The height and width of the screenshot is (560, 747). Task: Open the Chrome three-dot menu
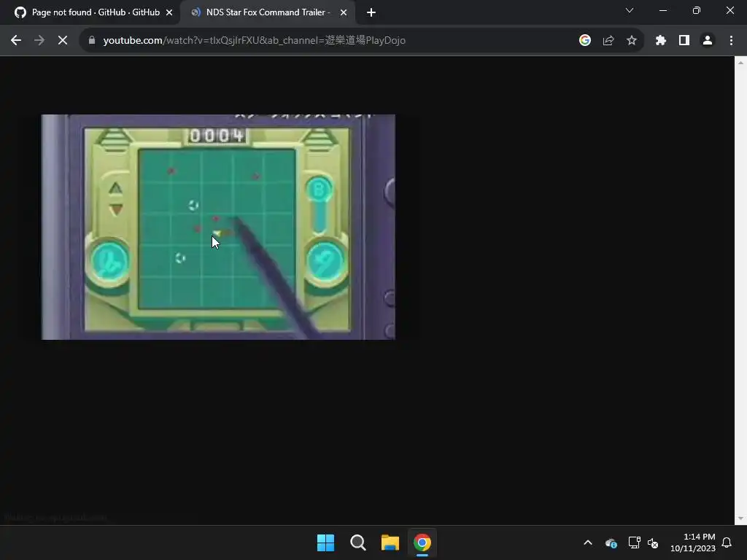[x=731, y=41]
